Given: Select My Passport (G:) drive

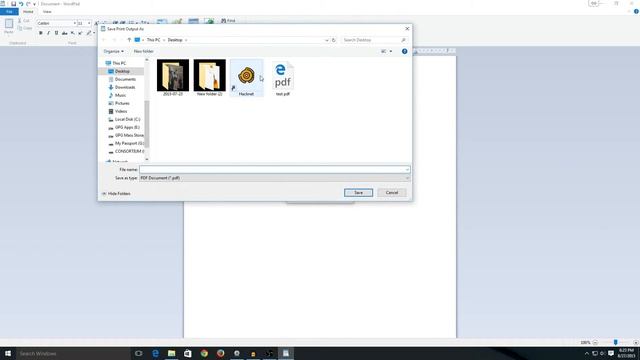Looking at the screenshot, I should click(x=129, y=143).
